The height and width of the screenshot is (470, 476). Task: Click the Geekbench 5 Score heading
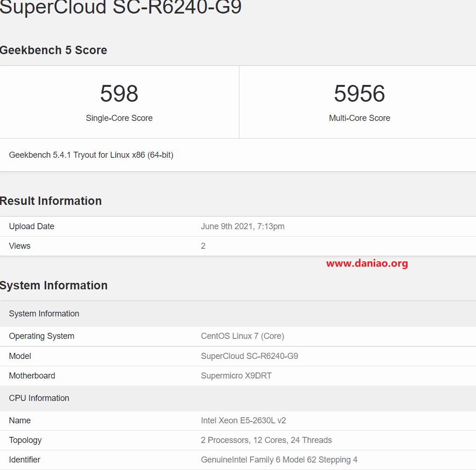click(x=53, y=50)
